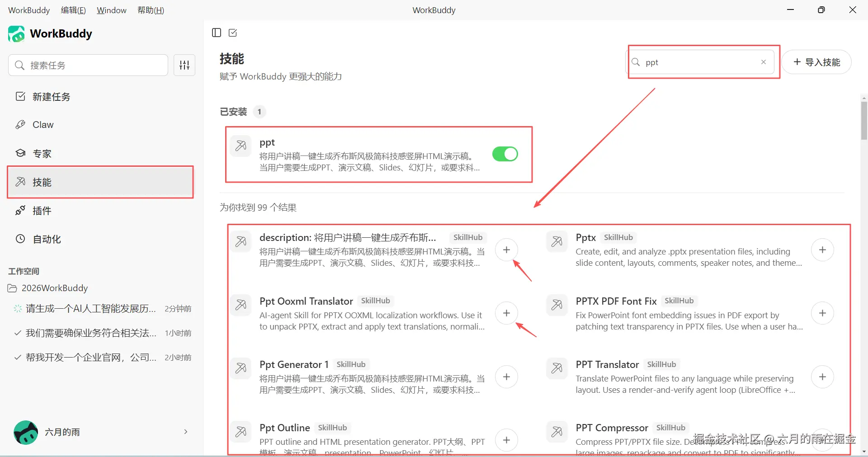Screen dimensions: 868x457
Task: Go to 新建任务 in the sidebar
Action: pos(100,97)
